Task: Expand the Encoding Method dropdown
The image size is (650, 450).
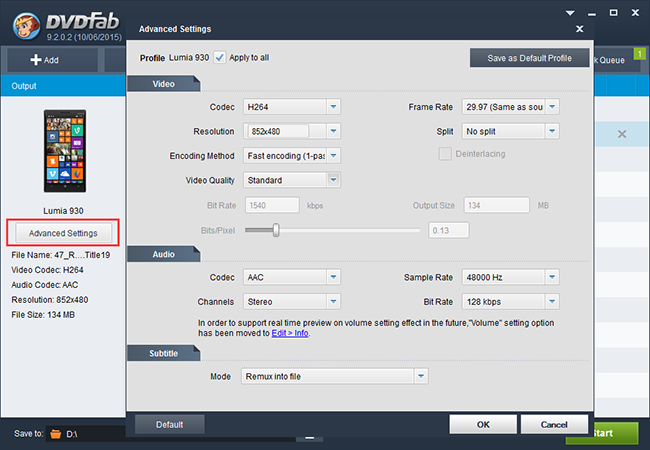Action: tap(333, 156)
